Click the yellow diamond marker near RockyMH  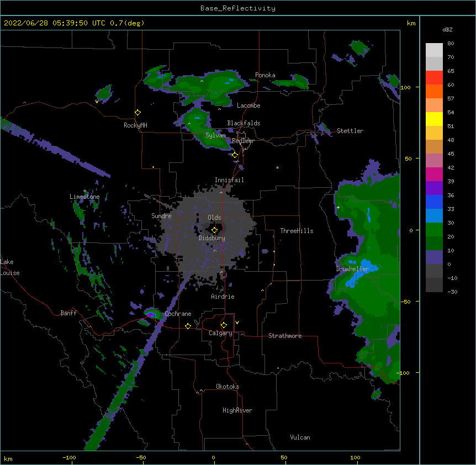[x=138, y=113]
